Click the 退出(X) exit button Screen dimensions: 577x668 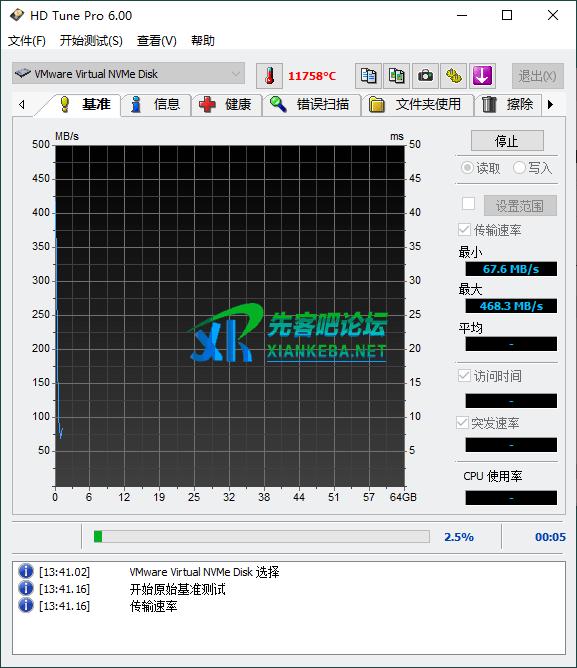pos(538,76)
